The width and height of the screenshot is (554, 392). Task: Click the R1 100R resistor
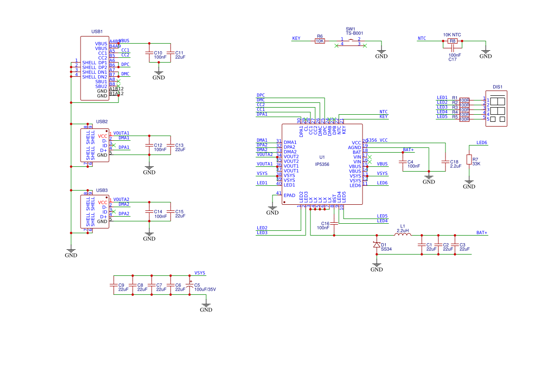tap(464, 100)
